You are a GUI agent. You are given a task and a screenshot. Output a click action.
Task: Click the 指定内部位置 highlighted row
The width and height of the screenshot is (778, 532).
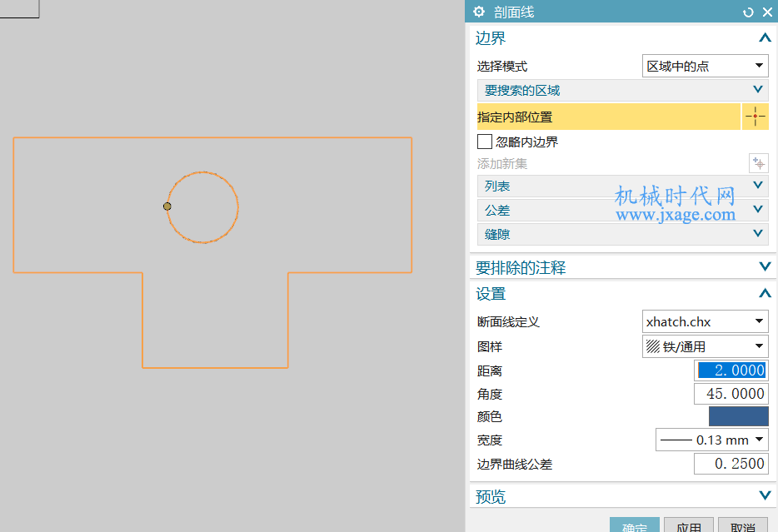point(608,117)
